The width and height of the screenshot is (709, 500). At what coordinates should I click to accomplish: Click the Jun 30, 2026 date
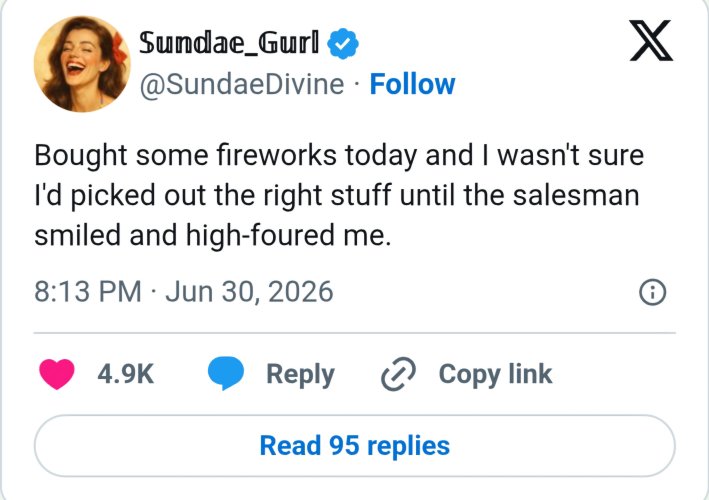[249, 292]
